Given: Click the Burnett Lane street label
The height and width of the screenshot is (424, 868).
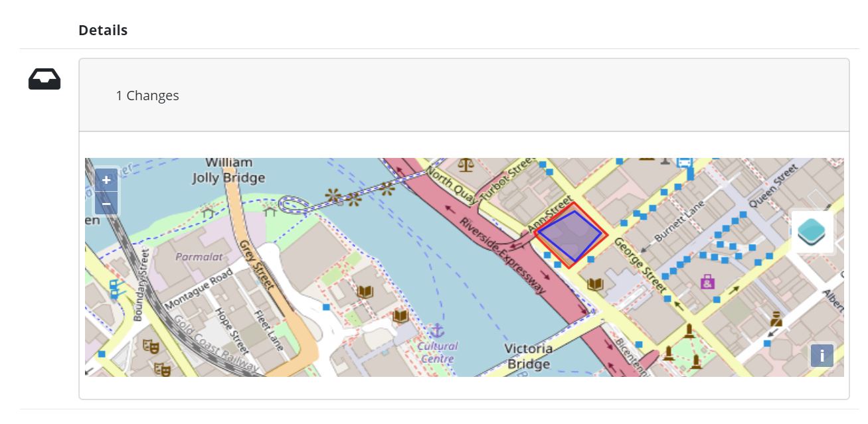Looking at the screenshot, I should coord(680,222).
